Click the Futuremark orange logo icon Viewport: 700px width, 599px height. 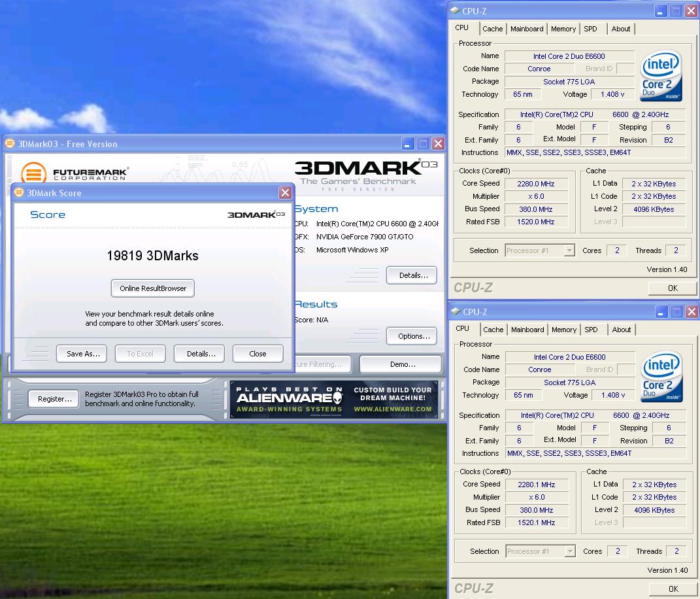[33, 173]
